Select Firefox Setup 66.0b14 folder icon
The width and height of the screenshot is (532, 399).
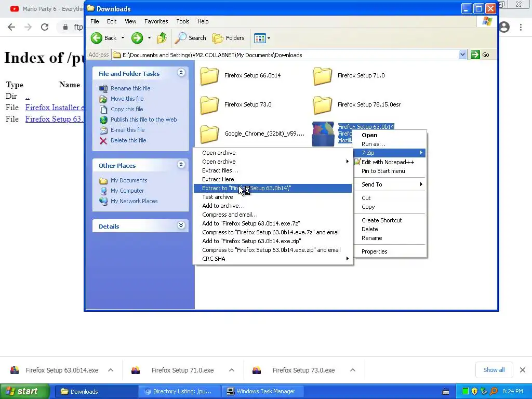click(x=209, y=76)
